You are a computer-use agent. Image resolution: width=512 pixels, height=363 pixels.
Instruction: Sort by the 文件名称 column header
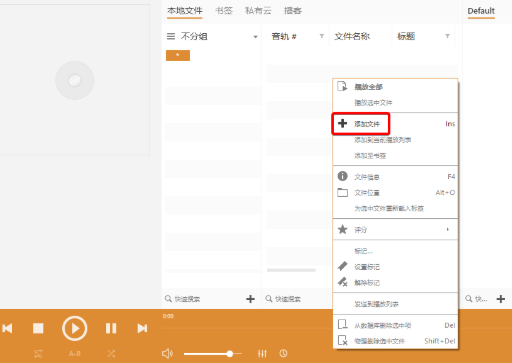(x=352, y=36)
